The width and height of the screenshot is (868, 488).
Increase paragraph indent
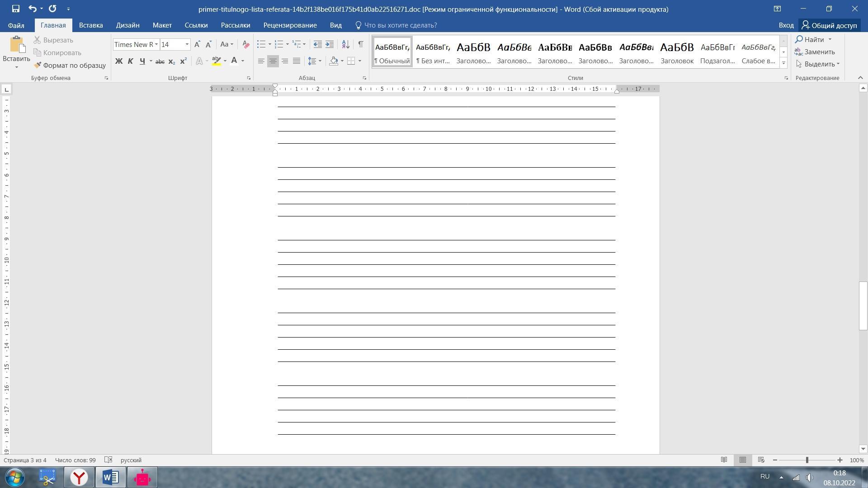click(330, 44)
